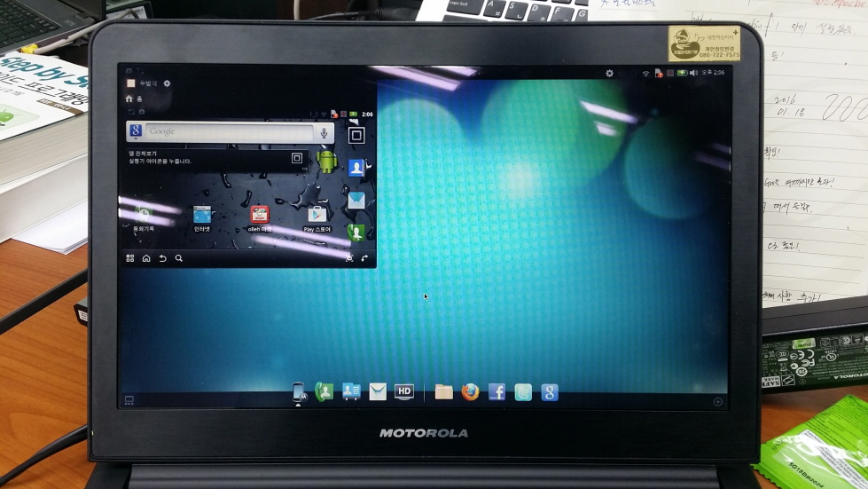Open the envelope Messaging app in dock
This screenshot has width=868, height=489.
coord(378,392)
